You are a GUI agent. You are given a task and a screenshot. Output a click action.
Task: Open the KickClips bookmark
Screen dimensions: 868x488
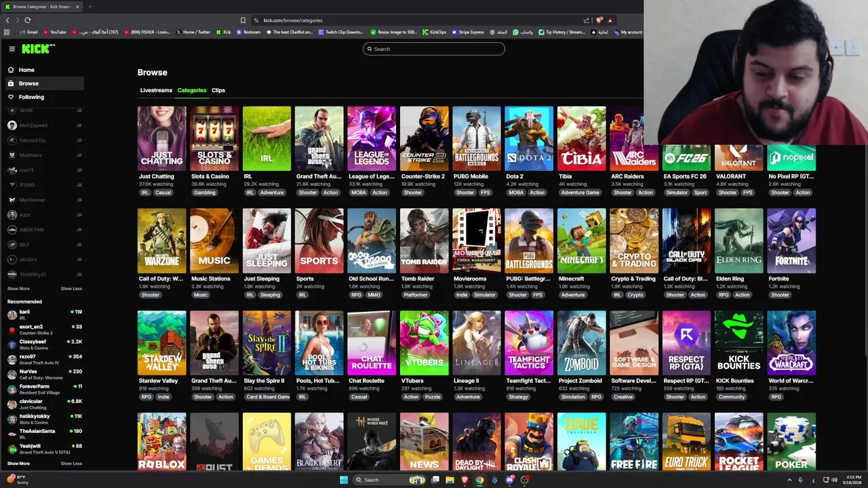click(434, 32)
